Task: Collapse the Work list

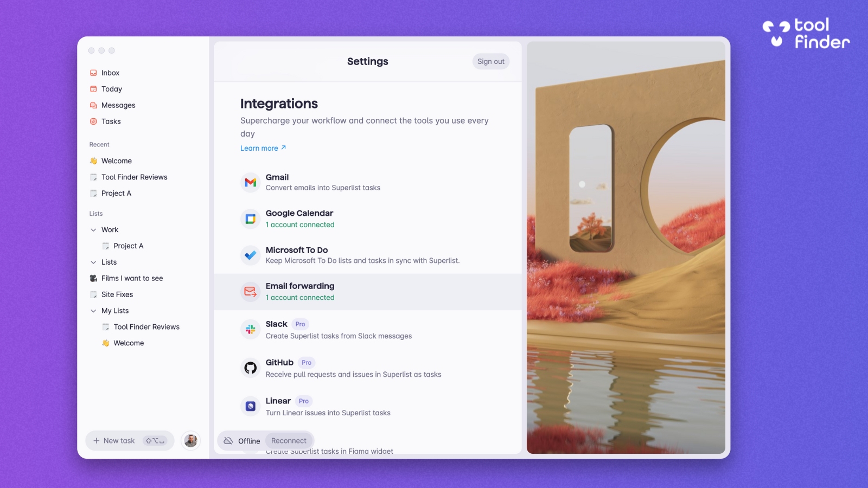Action: (93, 229)
